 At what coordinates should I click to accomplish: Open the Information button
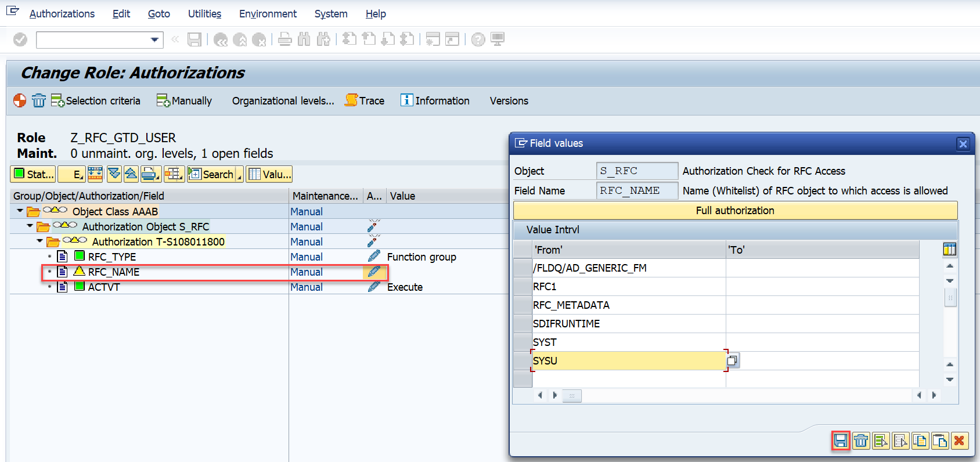[x=435, y=100]
